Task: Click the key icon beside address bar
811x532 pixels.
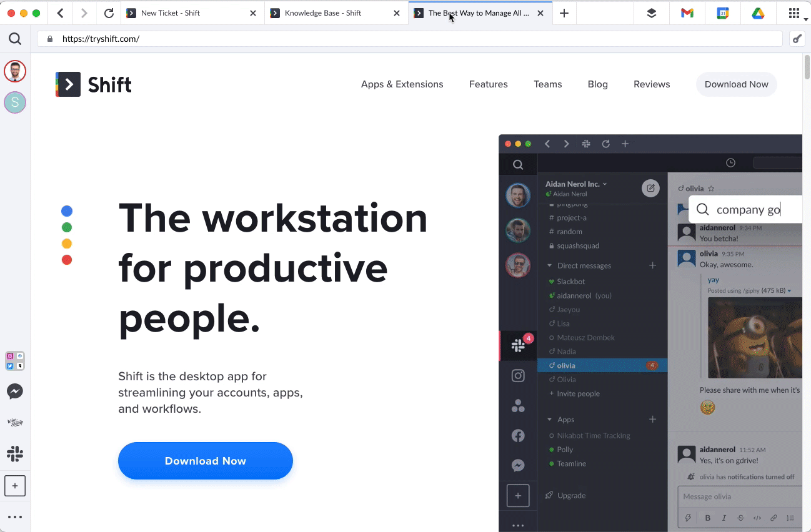Action: (797, 39)
